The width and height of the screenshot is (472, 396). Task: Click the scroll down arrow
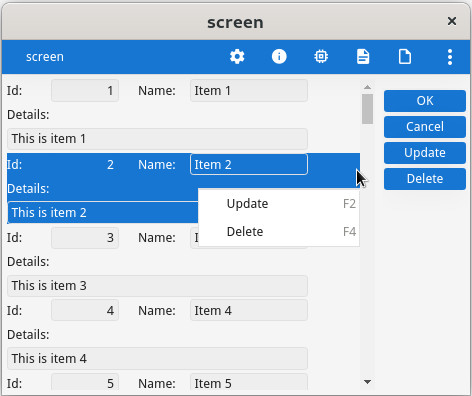[367, 382]
